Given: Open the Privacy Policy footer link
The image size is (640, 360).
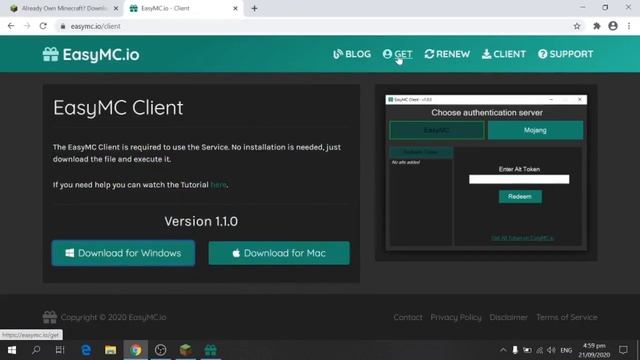Looking at the screenshot, I should (456, 317).
